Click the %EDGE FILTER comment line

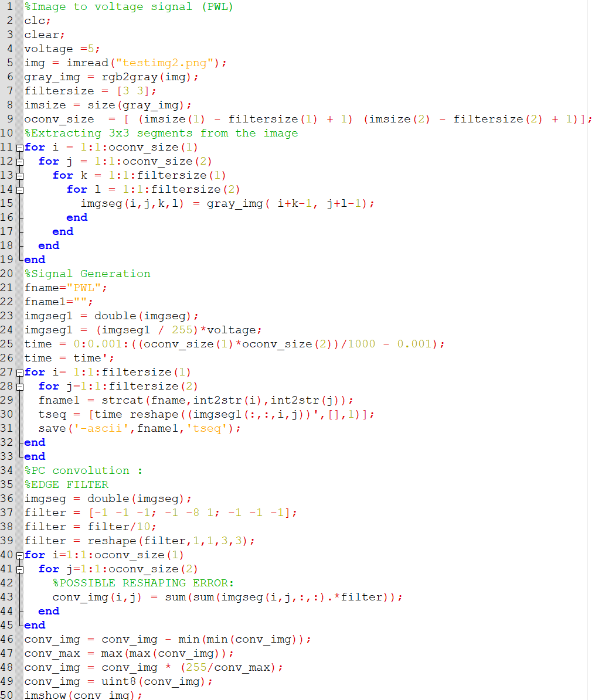click(x=67, y=484)
